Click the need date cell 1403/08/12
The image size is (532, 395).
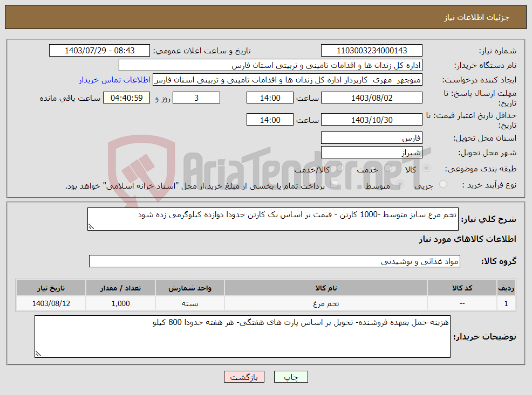51,303
